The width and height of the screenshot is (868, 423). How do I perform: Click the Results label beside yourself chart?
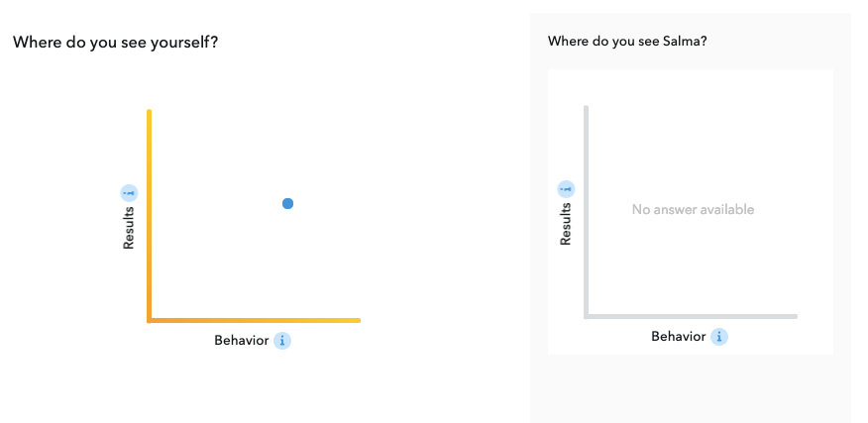(x=129, y=228)
